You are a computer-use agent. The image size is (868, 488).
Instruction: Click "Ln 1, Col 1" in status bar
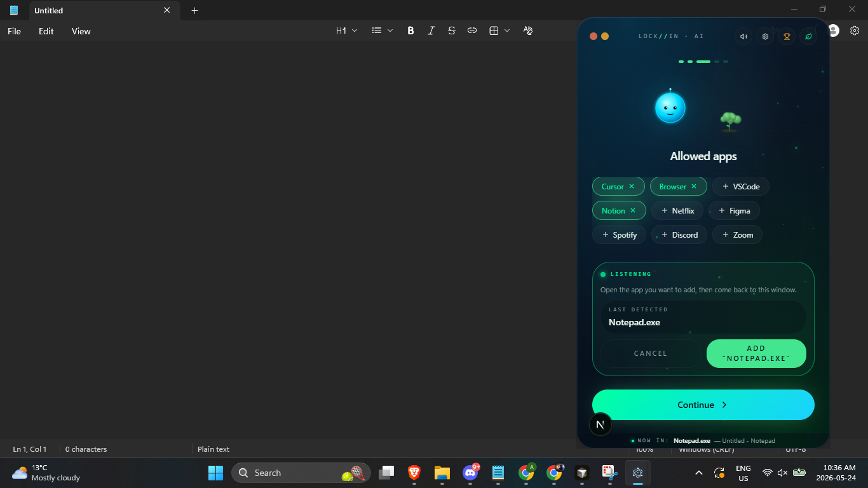click(x=30, y=449)
